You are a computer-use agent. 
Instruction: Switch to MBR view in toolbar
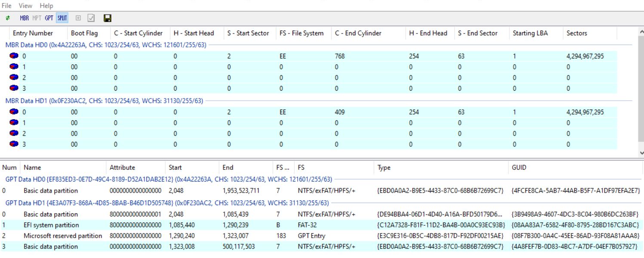[24, 18]
